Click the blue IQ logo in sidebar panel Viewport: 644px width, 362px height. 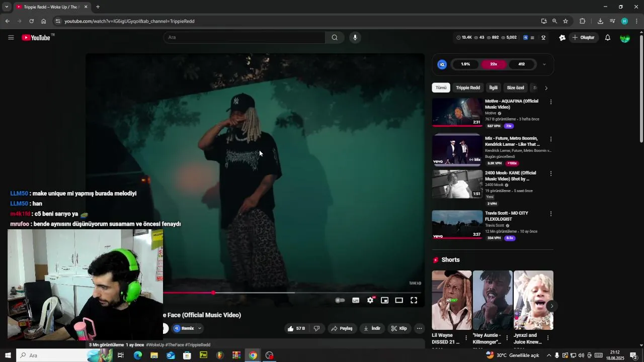(x=442, y=64)
